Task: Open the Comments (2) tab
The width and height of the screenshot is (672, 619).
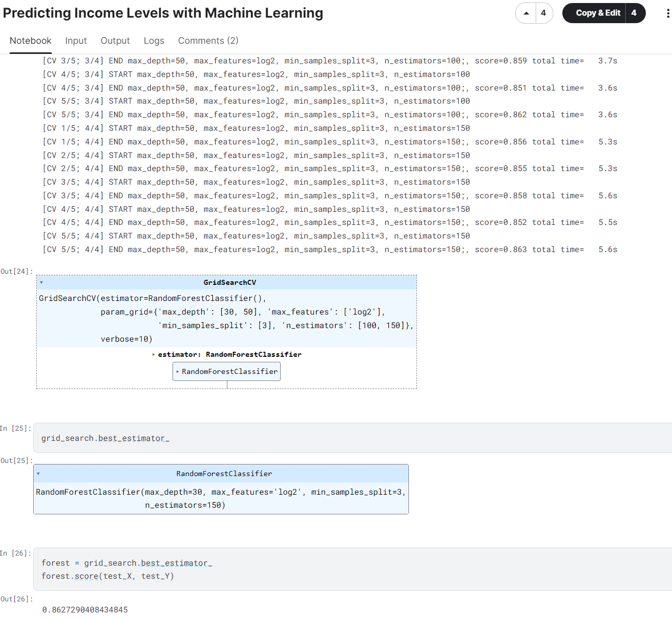Action: coord(208,41)
